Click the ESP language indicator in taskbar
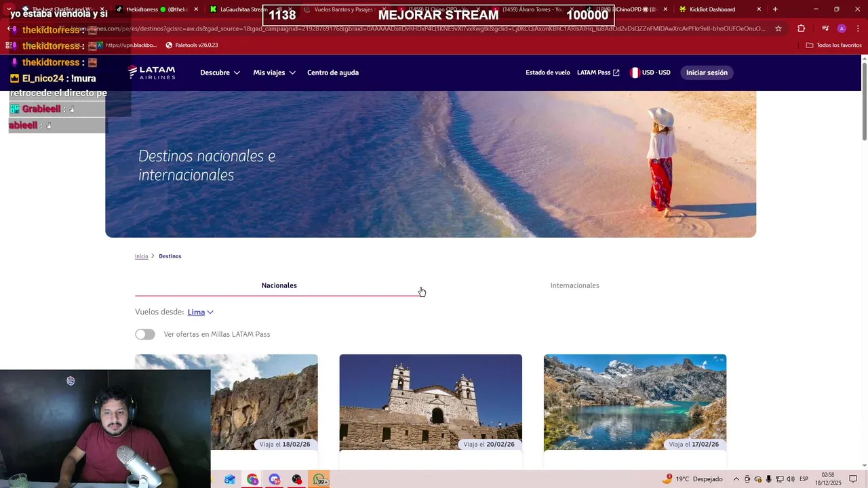This screenshot has height=488, width=868. (804, 479)
